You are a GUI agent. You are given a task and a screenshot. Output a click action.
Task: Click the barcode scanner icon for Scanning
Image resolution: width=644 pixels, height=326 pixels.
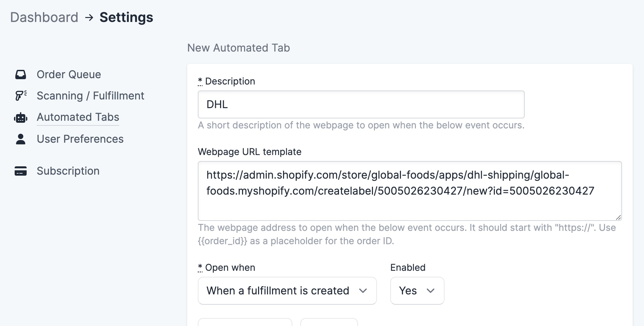click(21, 96)
